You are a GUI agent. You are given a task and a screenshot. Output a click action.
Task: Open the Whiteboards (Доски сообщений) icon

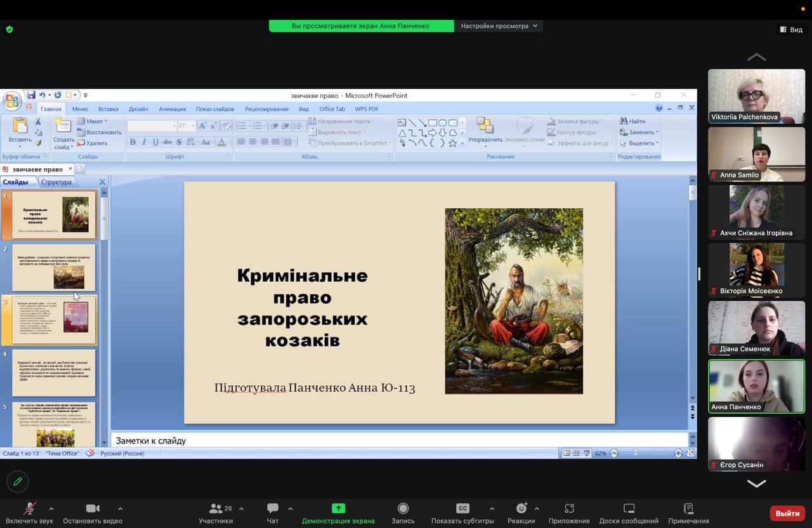click(x=629, y=508)
